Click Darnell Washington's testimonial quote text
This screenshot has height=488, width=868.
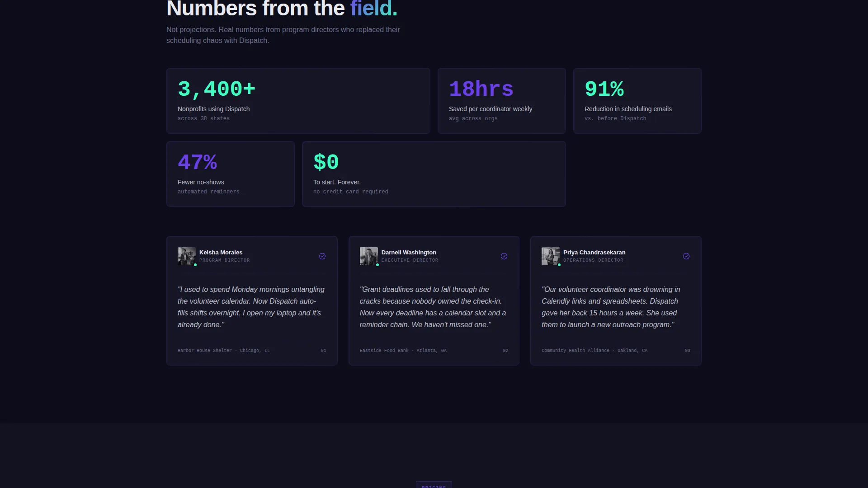pos(433,307)
